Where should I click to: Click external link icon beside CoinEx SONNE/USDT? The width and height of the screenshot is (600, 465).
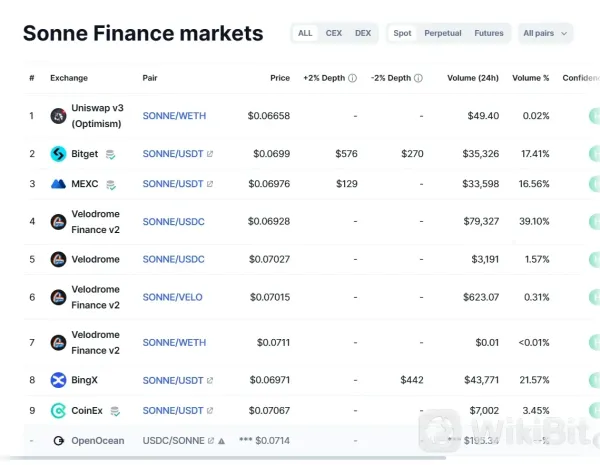[x=210, y=411]
